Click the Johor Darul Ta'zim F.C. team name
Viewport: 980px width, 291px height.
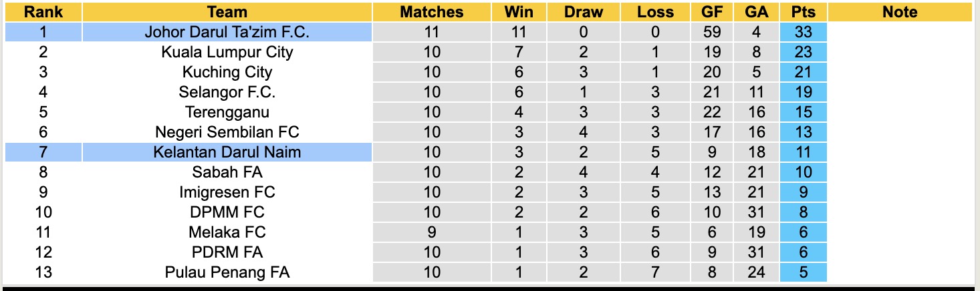227,32
